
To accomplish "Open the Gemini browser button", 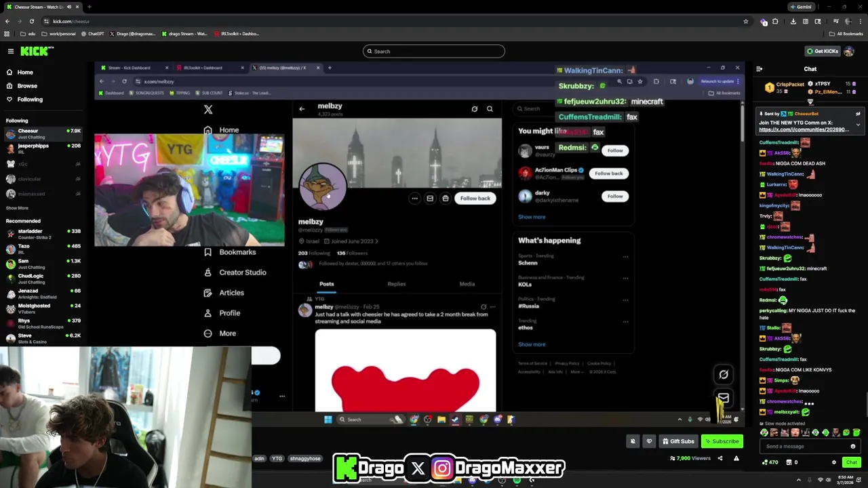I will click(x=801, y=7).
